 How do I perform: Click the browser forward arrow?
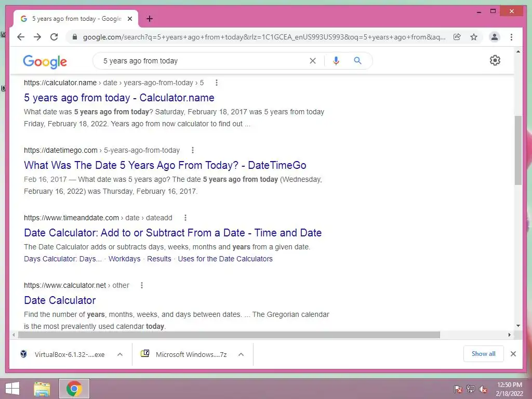37,37
